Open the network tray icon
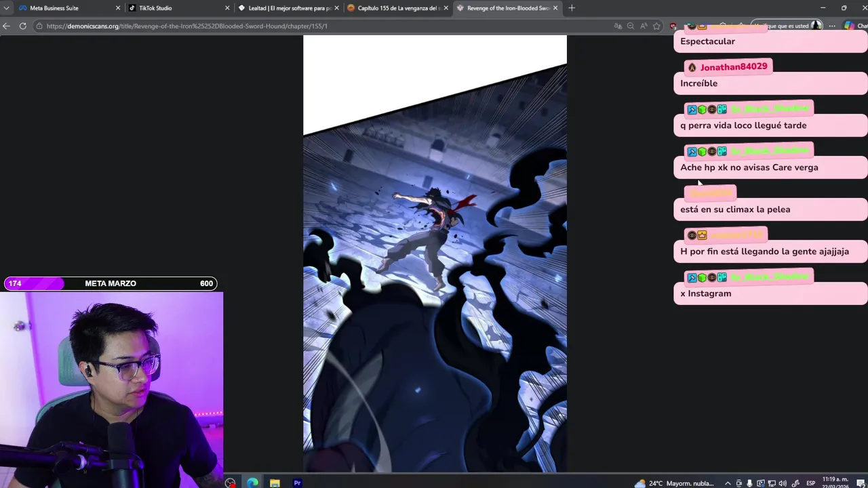The height and width of the screenshot is (488, 868). [x=772, y=483]
